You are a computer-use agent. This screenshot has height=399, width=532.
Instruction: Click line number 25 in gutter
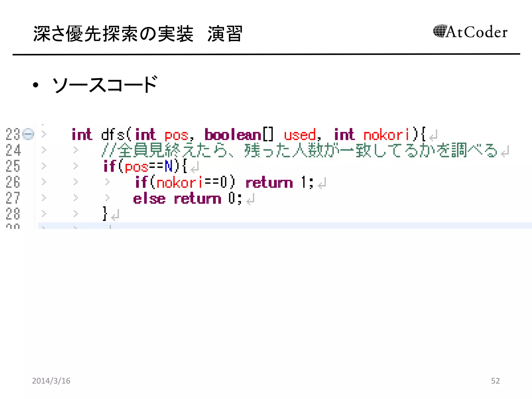[13, 166]
